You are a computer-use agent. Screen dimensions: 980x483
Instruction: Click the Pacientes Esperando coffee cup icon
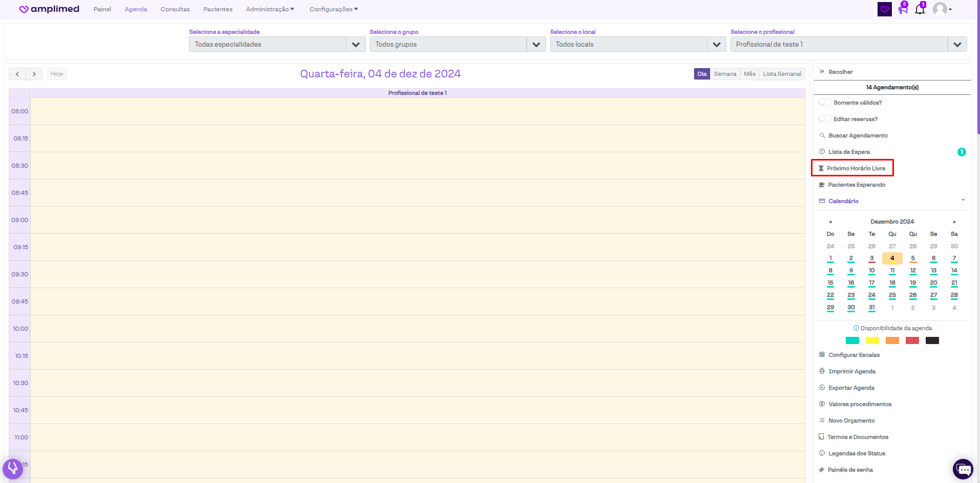(x=822, y=185)
